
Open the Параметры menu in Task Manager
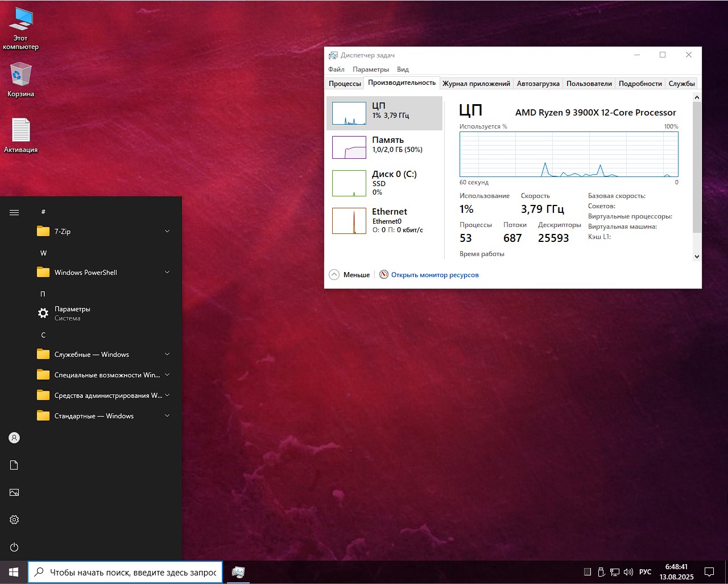pyautogui.click(x=371, y=69)
